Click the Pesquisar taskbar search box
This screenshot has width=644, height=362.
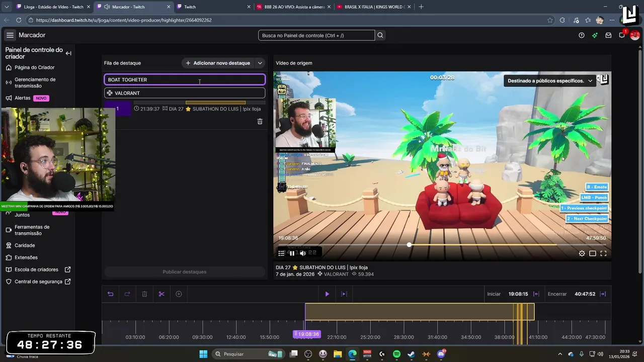249,354
